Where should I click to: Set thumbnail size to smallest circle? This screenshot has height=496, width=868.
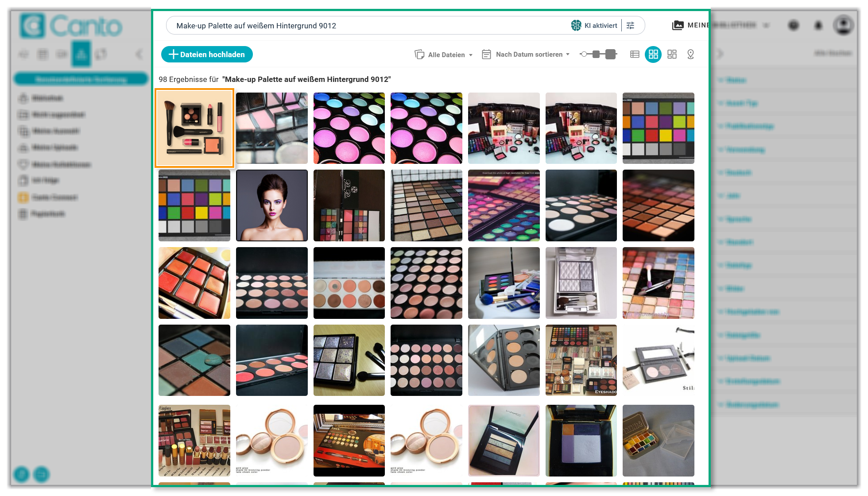click(584, 54)
